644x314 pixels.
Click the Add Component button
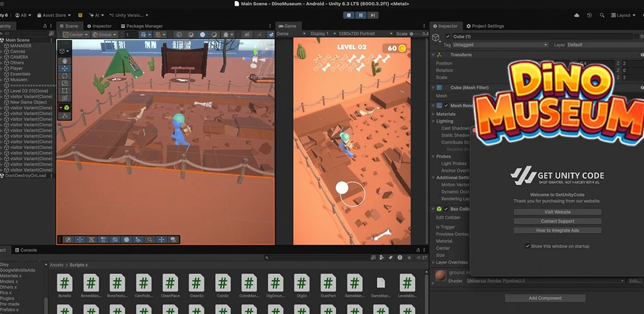(545, 298)
